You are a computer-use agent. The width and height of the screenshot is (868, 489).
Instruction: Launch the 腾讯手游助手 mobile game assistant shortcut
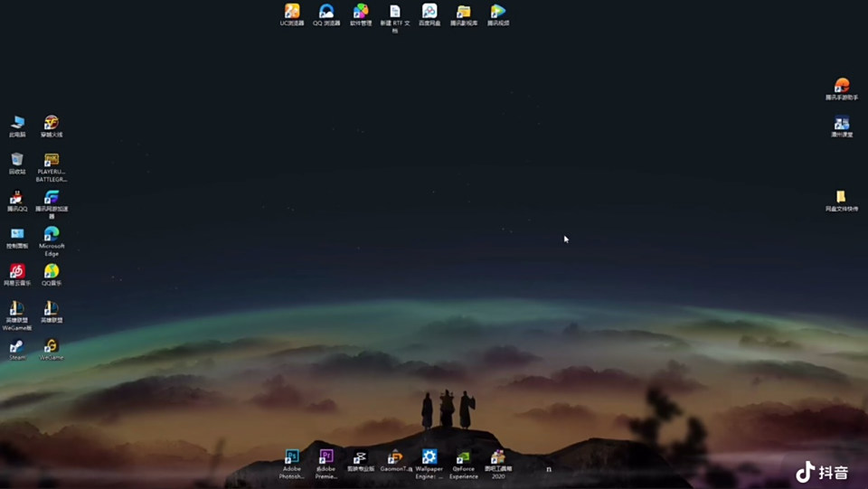(x=842, y=89)
